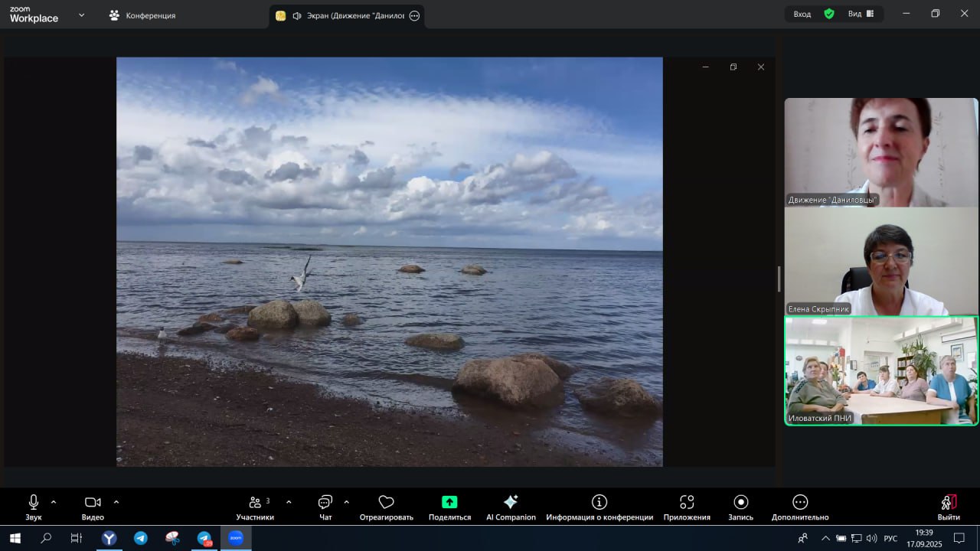Expand audio options arrow next to Звук
980x551 pixels.
tap(54, 502)
